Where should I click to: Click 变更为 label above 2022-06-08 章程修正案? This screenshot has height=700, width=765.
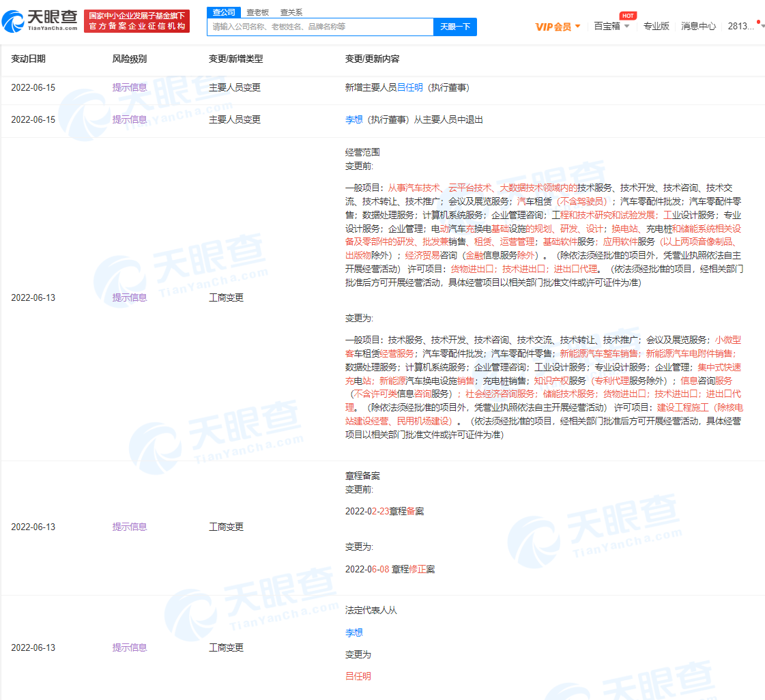pyautogui.click(x=359, y=547)
